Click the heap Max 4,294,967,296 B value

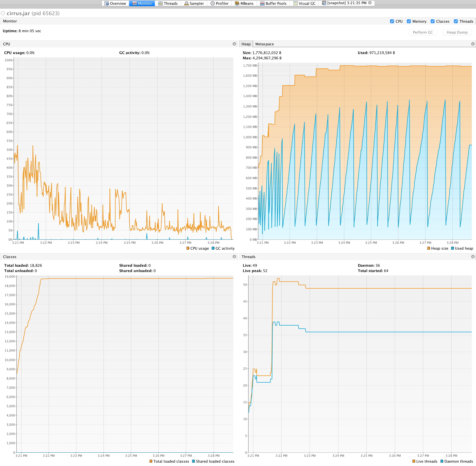click(267, 58)
